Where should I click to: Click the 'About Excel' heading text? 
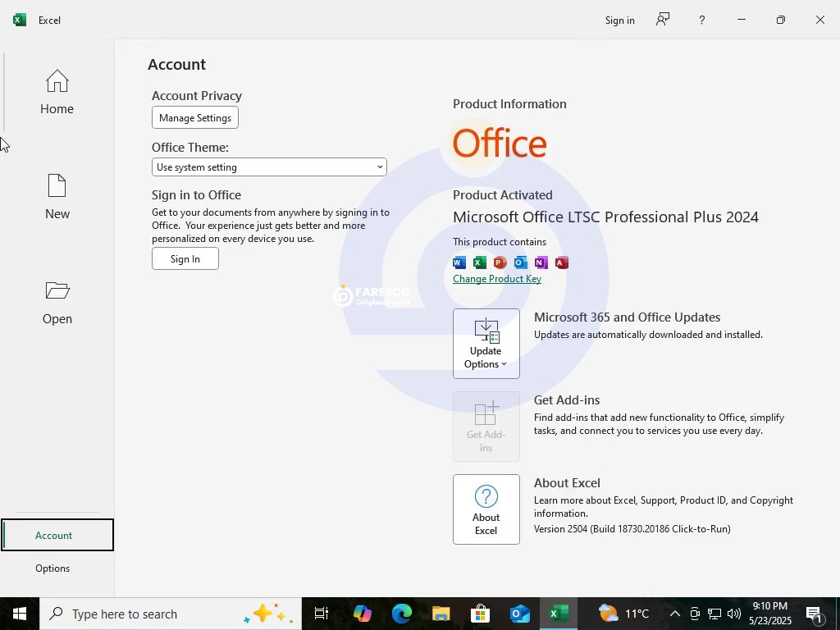[567, 482]
